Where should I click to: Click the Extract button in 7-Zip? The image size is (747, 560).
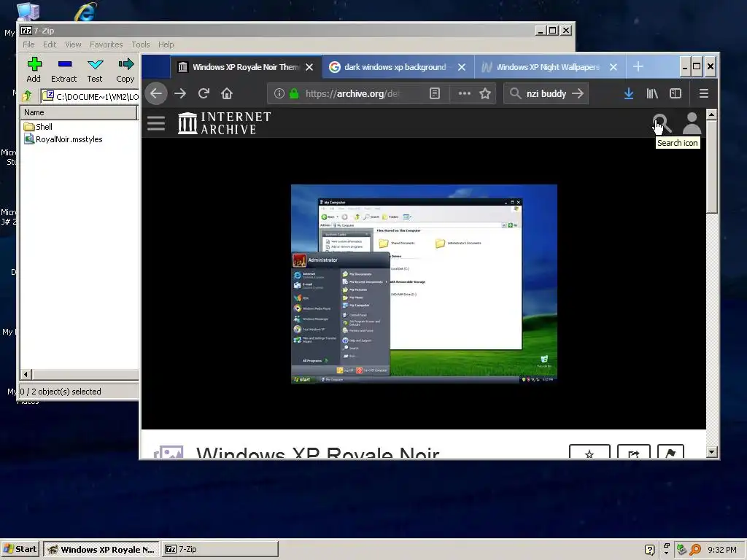coord(64,70)
